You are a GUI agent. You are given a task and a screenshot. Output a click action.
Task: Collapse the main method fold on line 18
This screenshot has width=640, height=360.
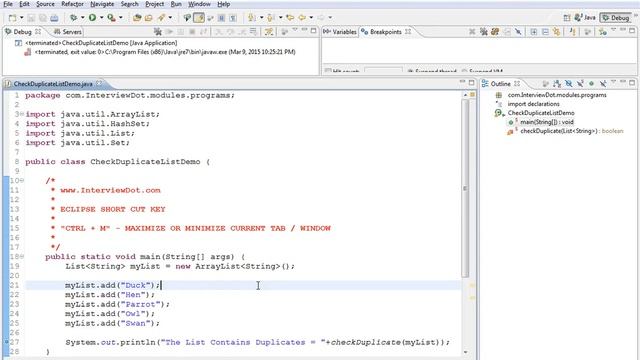[x=22, y=257]
